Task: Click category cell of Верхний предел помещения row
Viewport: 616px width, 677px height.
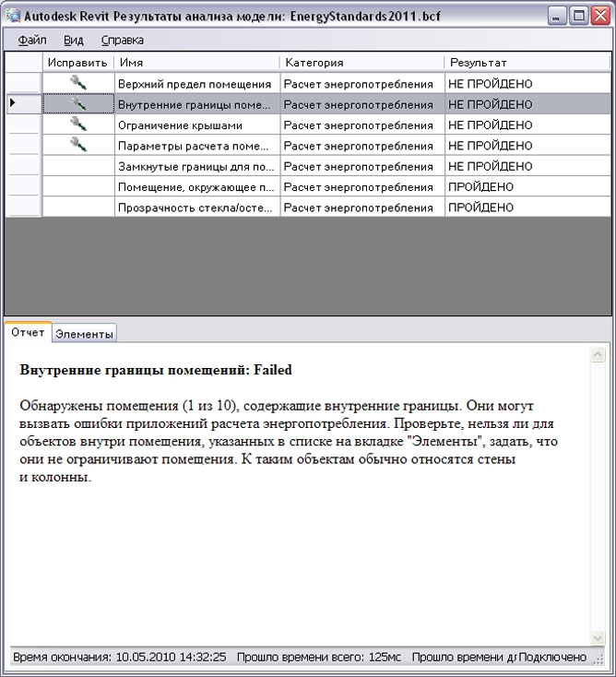Action: [362, 84]
